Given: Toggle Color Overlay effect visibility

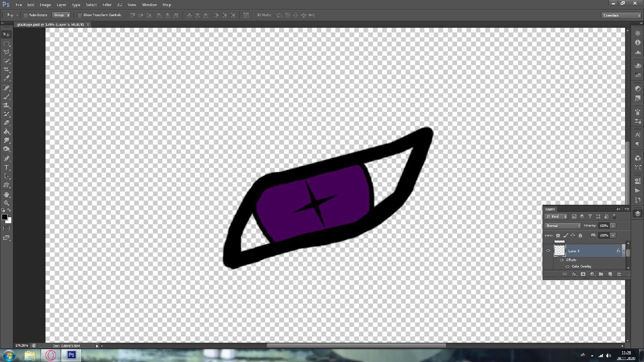Looking at the screenshot, I should (568, 266).
